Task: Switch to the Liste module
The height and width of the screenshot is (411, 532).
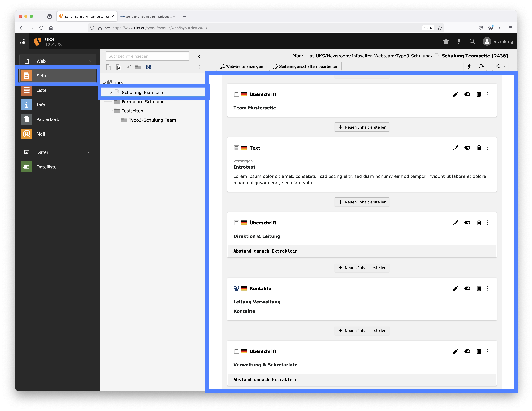Action: 41,90
